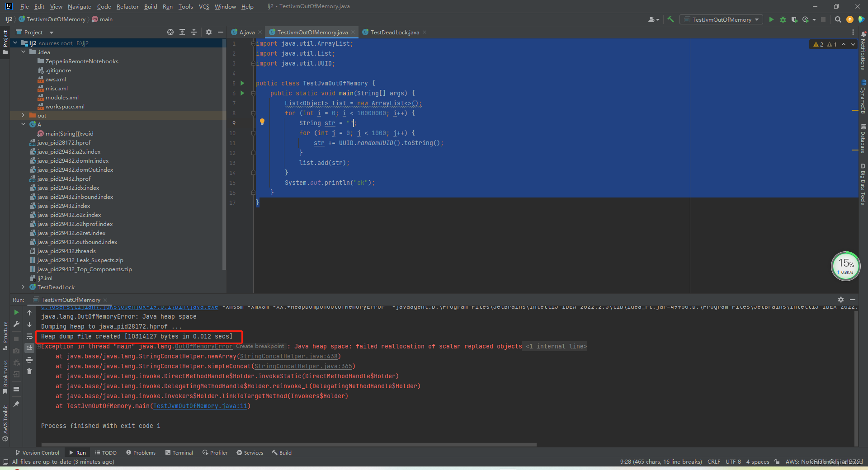868x470 pixels.
Task: Expand all in Project panel toolbar
Action: point(182,32)
